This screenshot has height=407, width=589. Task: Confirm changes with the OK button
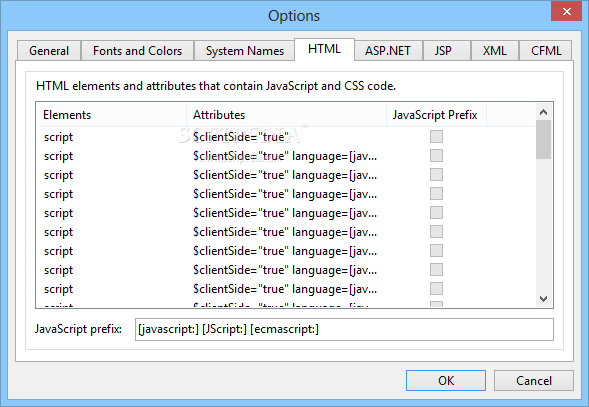point(446,381)
